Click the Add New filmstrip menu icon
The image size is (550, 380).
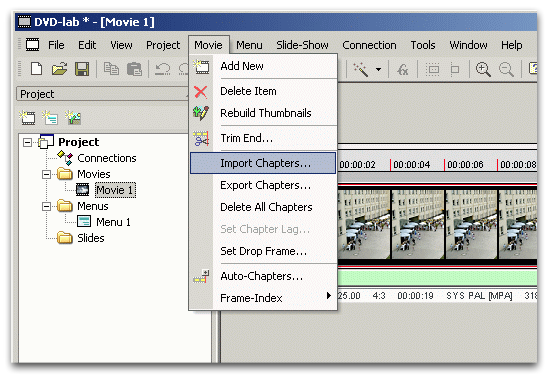click(201, 66)
